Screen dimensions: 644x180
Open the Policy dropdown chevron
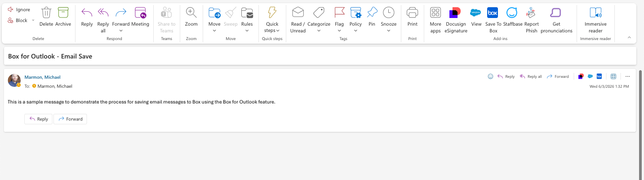pyautogui.click(x=355, y=31)
